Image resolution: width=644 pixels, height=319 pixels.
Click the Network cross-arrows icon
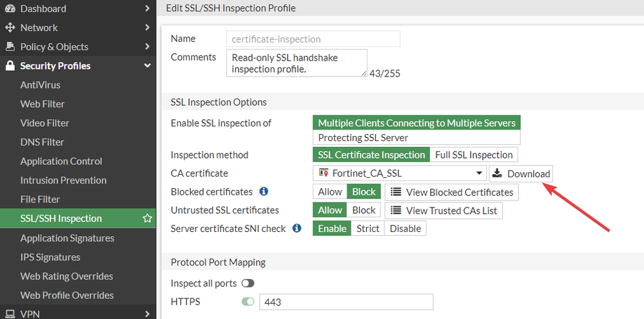(10, 28)
